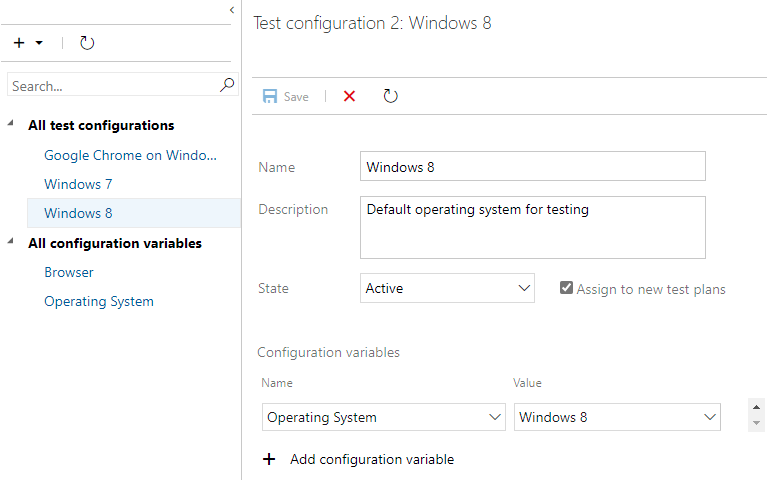Image resolution: width=776 pixels, height=480 pixels.
Task: Click into the Description text box
Action: (532, 227)
